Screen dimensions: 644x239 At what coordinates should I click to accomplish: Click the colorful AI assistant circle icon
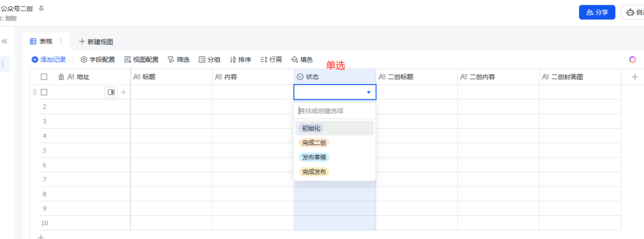[x=633, y=60]
